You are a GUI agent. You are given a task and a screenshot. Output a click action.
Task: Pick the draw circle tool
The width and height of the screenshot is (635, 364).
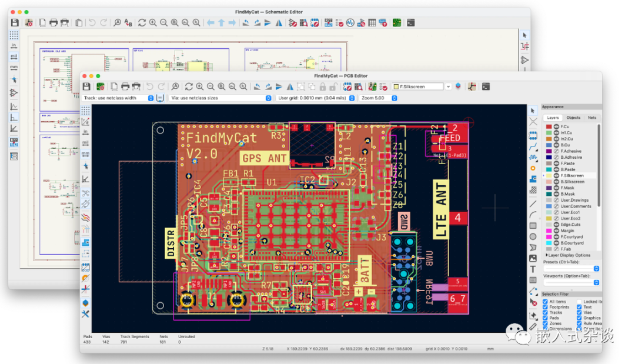point(533,237)
